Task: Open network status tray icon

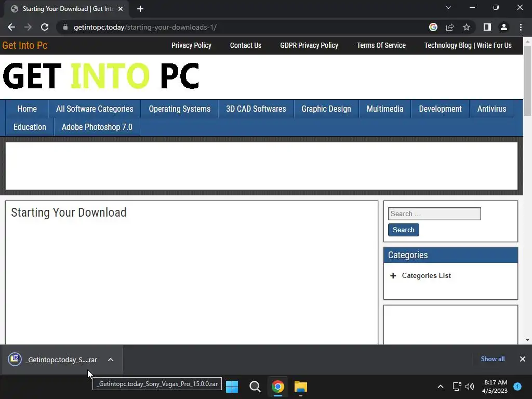Action: (x=457, y=387)
